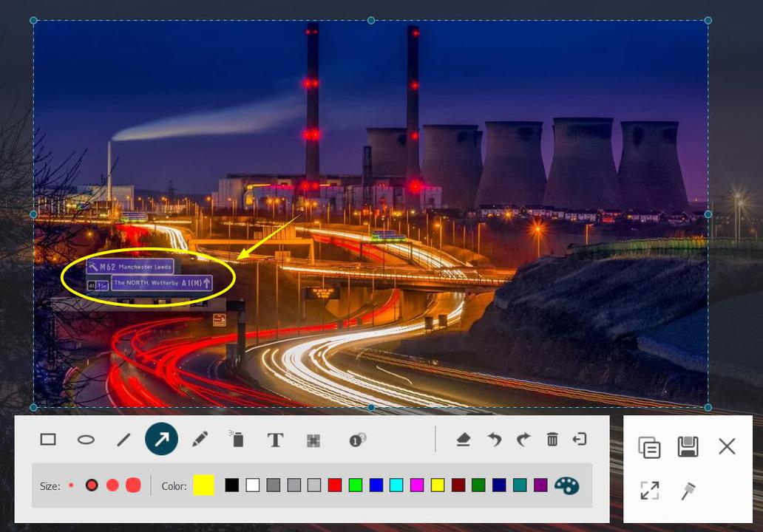This screenshot has width=763, height=532.
Task: Select the largest brush size
Action: (133, 485)
